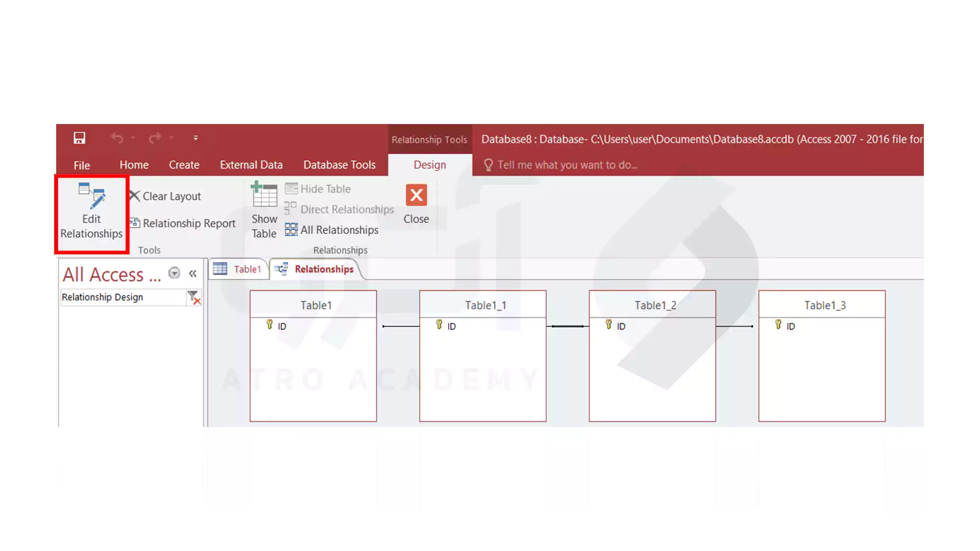The image size is (980, 551).
Task: Click the Table1_3 ID field
Action: click(791, 325)
